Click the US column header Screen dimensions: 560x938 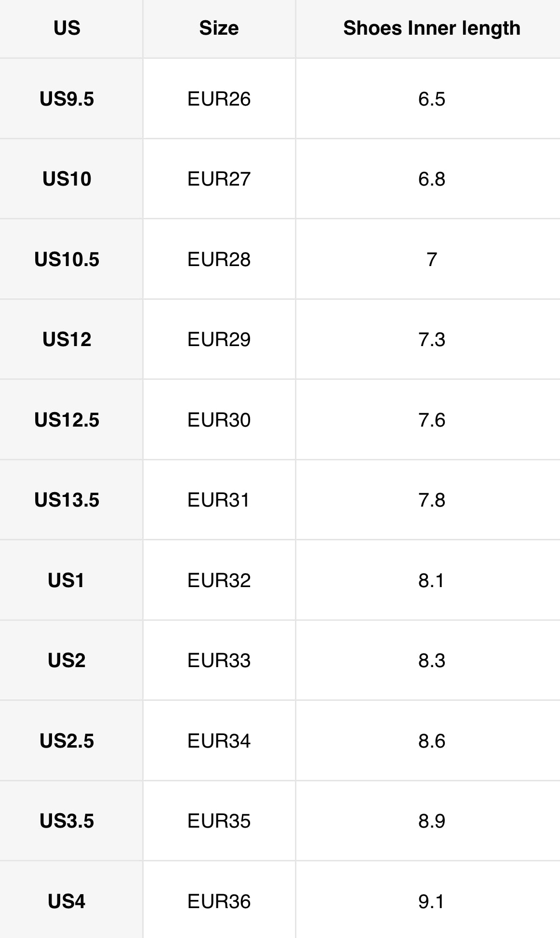67,28
